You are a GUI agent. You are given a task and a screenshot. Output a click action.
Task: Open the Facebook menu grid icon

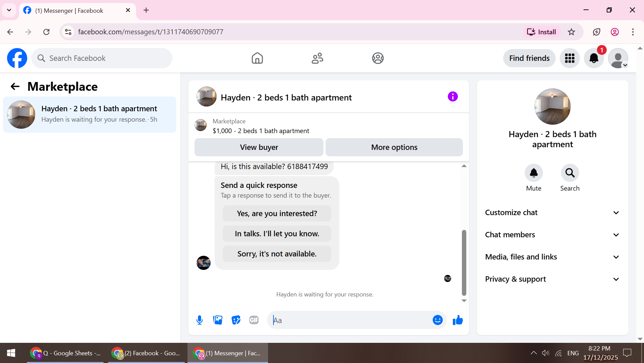[x=570, y=58]
